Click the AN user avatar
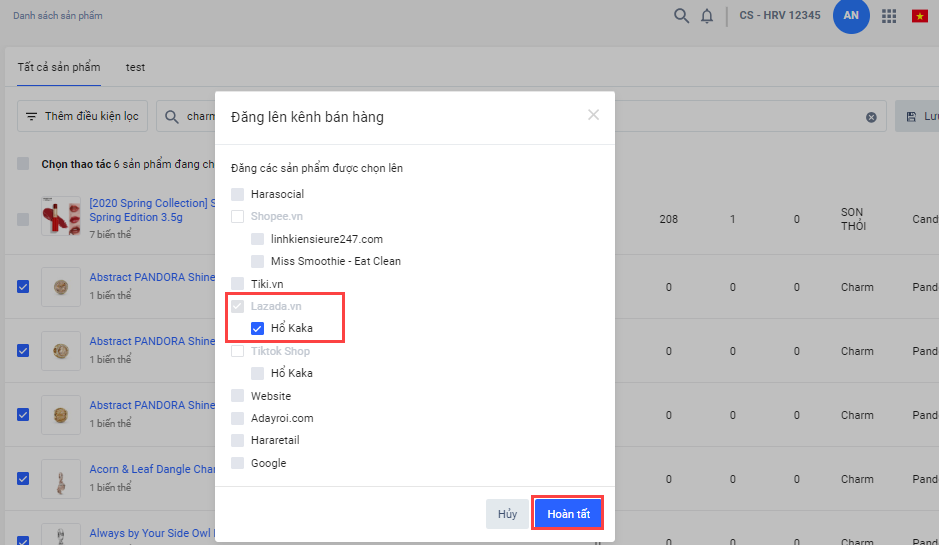This screenshot has height=545, width=939. (x=850, y=16)
